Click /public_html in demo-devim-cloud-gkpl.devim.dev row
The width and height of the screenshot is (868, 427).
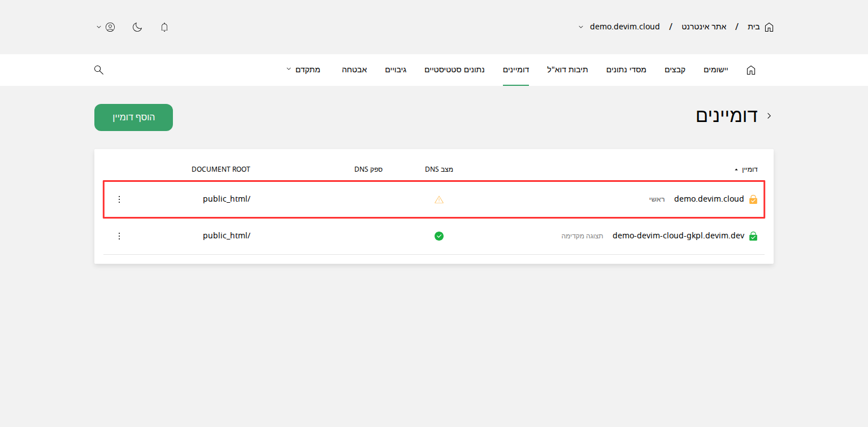[x=227, y=236]
